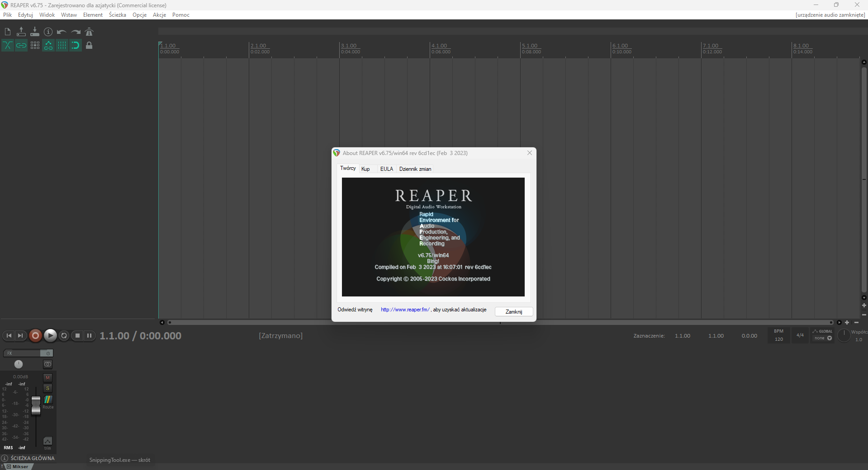Toggle ripple editing with the grid-of-squares icon
The height and width of the screenshot is (470, 868).
(x=35, y=45)
